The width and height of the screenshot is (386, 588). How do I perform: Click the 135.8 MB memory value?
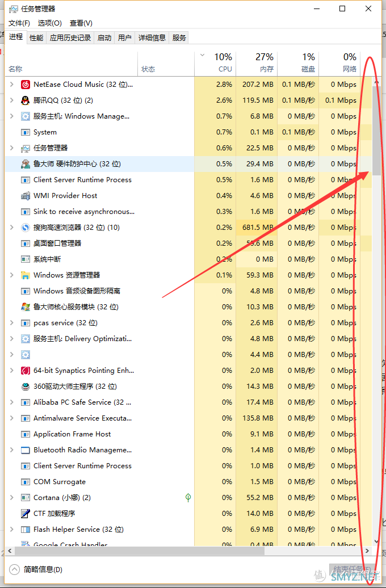[x=258, y=418]
